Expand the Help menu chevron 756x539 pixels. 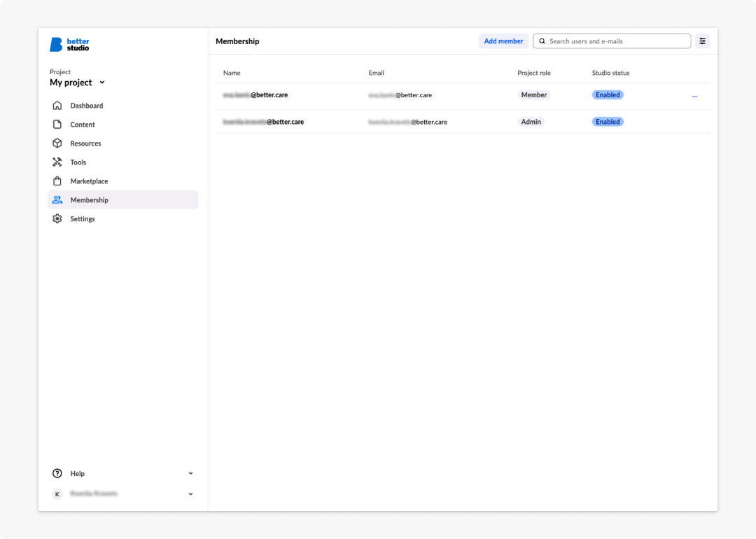pyautogui.click(x=191, y=473)
